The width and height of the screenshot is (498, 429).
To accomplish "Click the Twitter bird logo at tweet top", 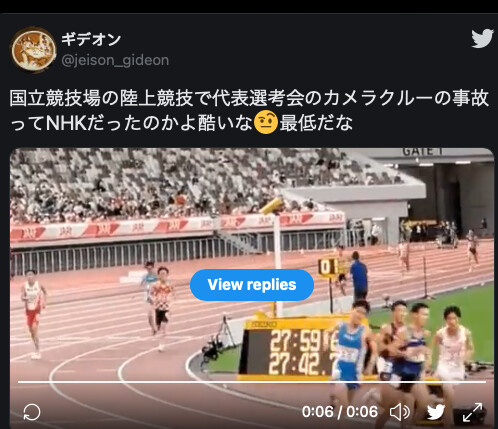I will [482, 38].
